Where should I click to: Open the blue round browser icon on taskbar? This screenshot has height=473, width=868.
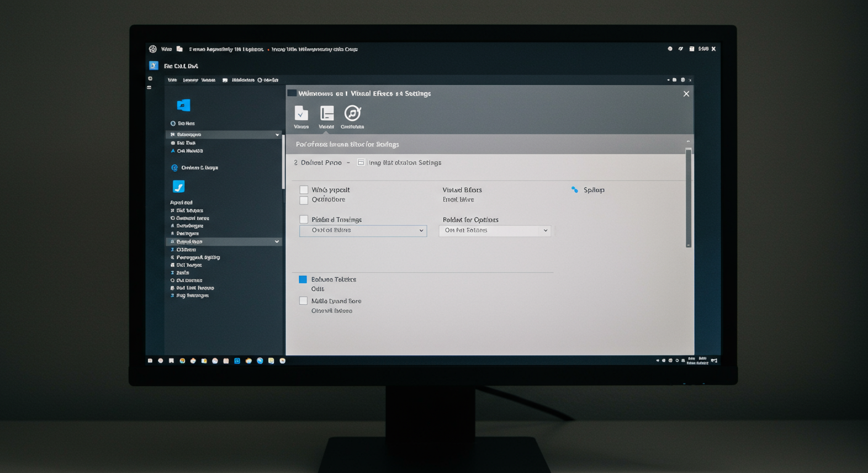point(260,361)
